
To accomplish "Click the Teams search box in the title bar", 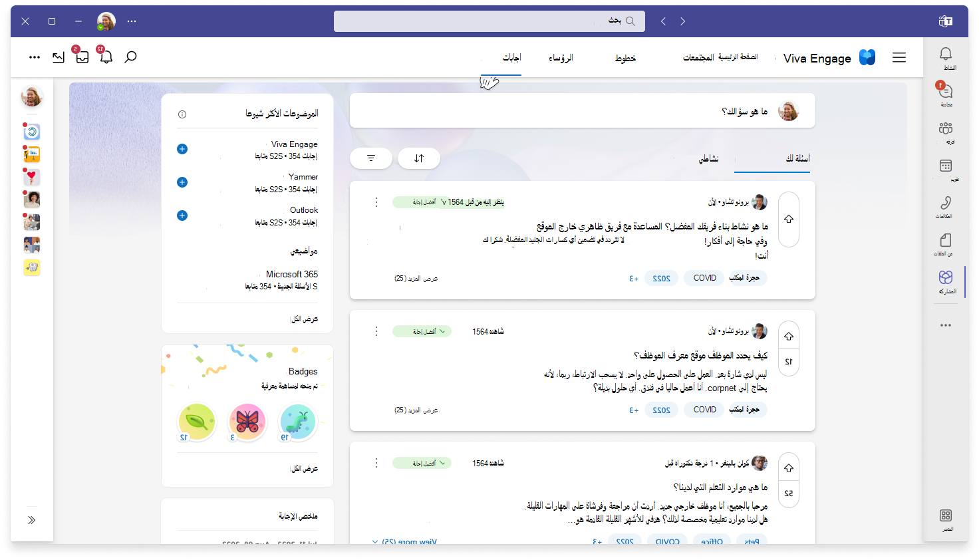I will click(490, 21).
